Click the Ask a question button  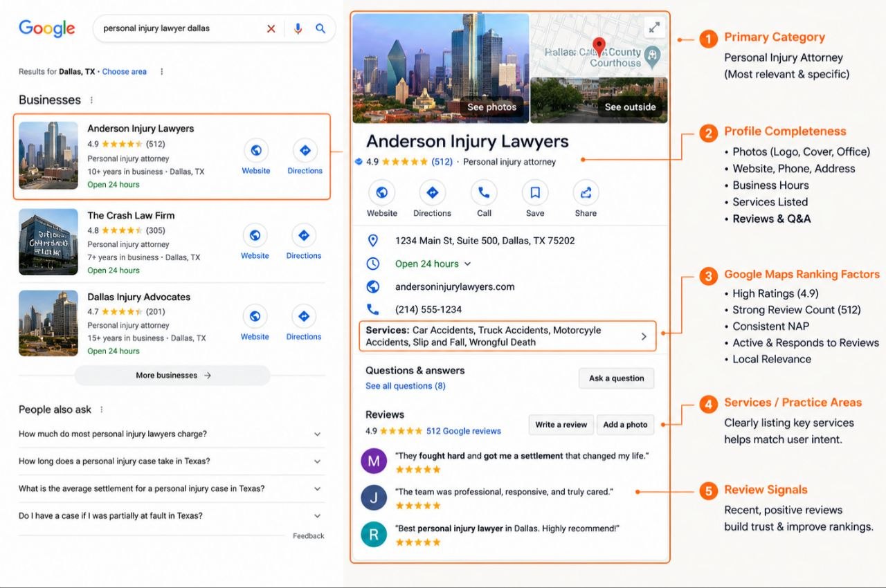click(x=617, y=378)
